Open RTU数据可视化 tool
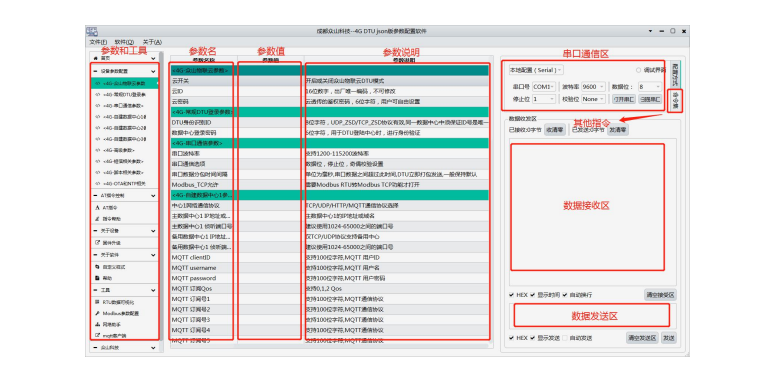The width and height of the screenshot is (782, 376). point(125,302)
